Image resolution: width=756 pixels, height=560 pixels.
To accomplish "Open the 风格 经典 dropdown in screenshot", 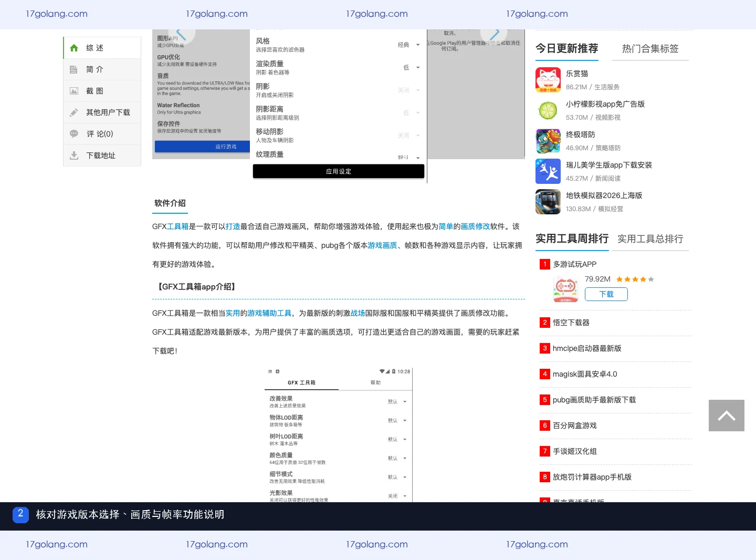I will (x=408, y=45).
